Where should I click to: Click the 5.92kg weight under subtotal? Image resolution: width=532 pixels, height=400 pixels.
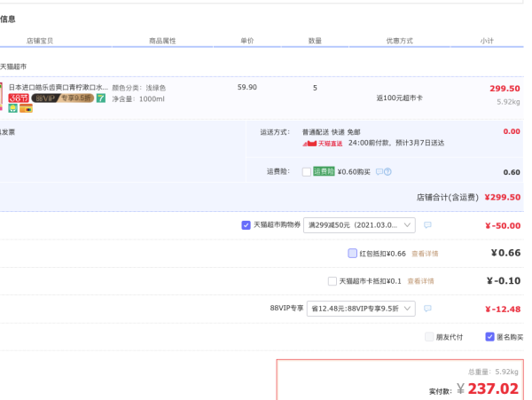click(x=508, y=102)
